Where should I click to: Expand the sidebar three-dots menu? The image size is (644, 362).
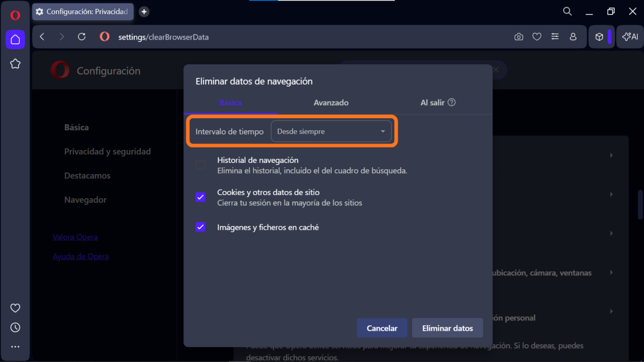pyautogui.click(x=15, y=347)
